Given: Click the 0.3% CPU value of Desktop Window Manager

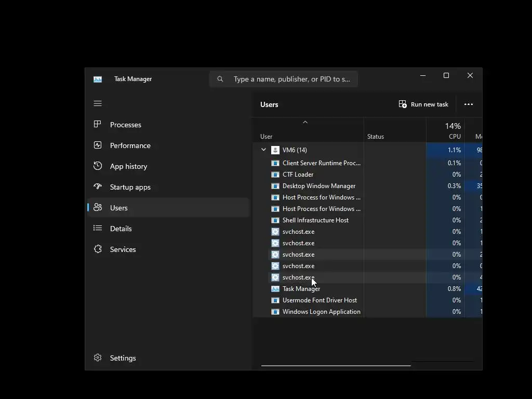Looking at the screenshot, I should (x=454, y=186).
